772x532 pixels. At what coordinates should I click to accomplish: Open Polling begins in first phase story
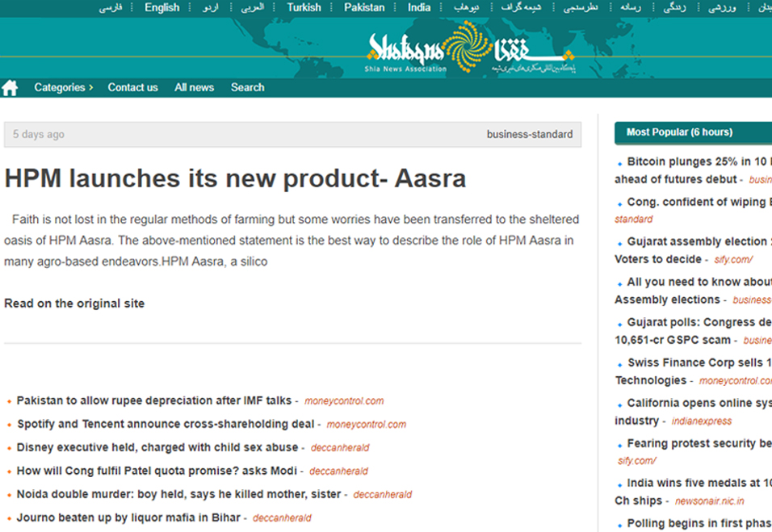[x=699, y=523]
